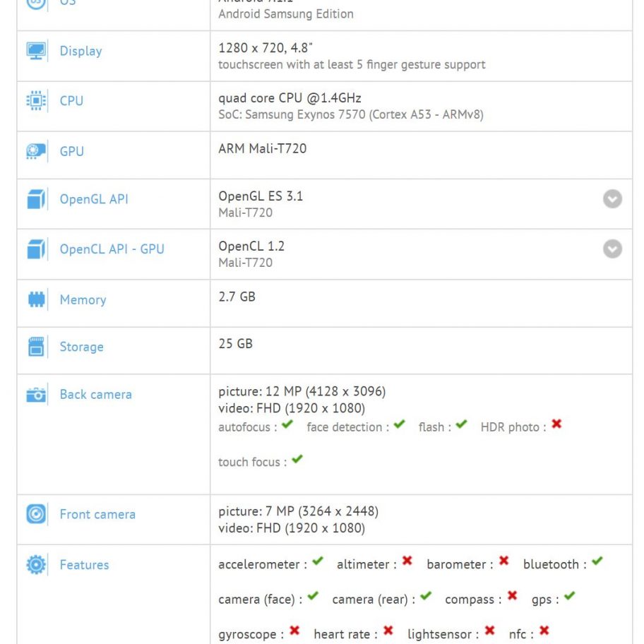Click the autofocus green checkmark
This screenshot has height=644, width=644.
coord(287,425)
